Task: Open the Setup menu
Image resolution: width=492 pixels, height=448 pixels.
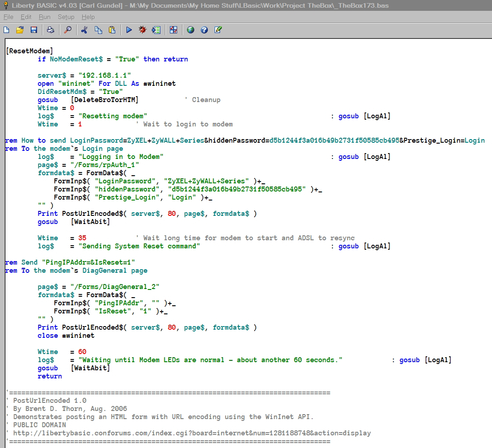Action: tap(66, 17)
